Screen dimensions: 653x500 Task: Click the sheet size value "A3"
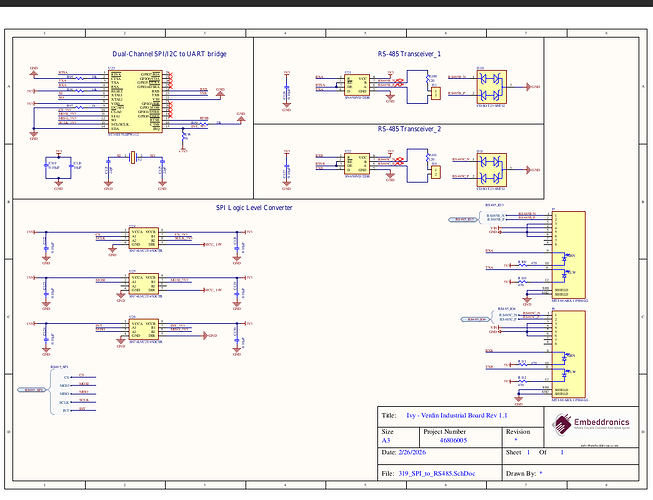point(386,440)
